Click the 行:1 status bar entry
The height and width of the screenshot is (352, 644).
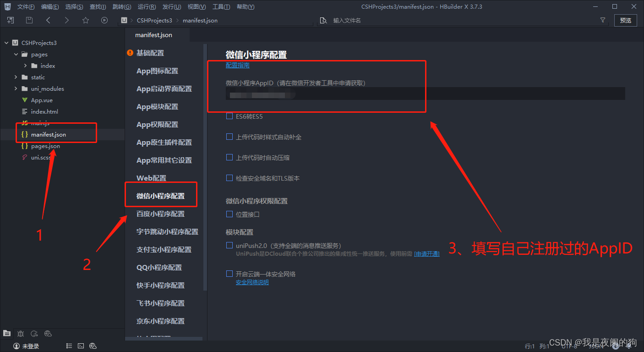[529, 346]
